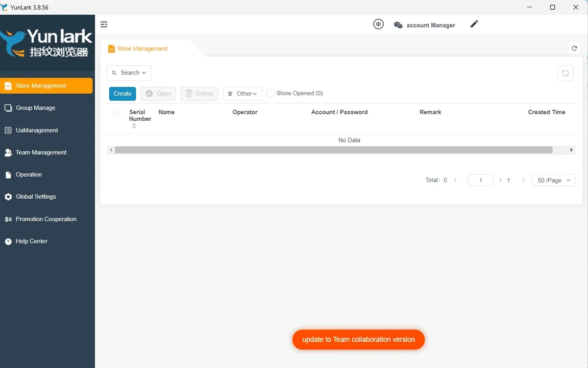The height and width of the screenshot is (368, 588).
Task: Open Global Settings in the sidebar
Action: (46, 197)
